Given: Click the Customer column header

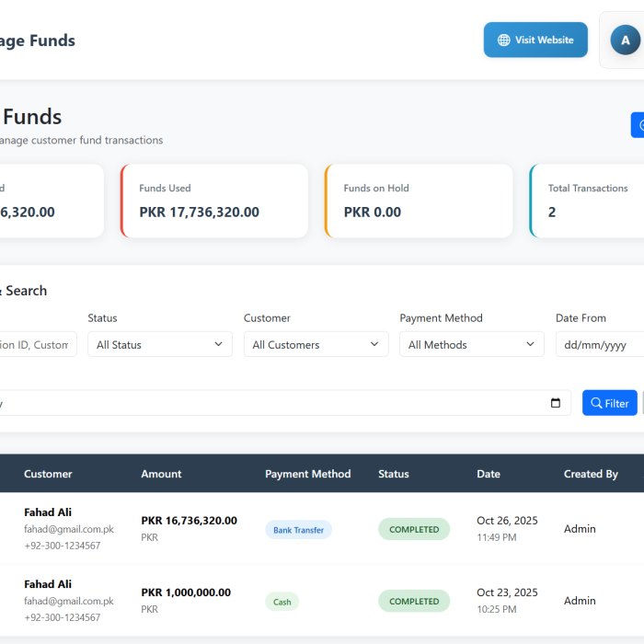Looking at the screenshot, I should (x=48, y=474).
